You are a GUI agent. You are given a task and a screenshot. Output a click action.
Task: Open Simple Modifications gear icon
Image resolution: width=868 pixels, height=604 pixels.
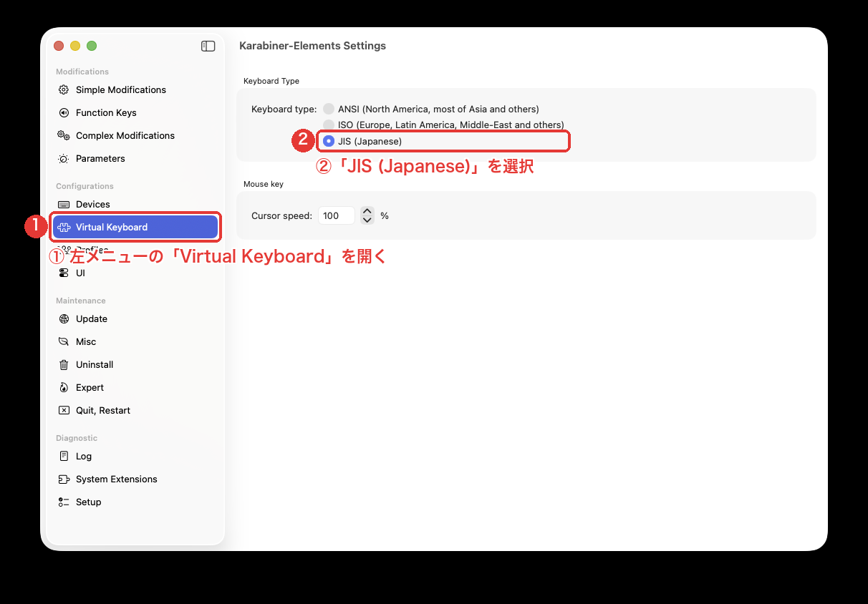[x=63, y=89]
